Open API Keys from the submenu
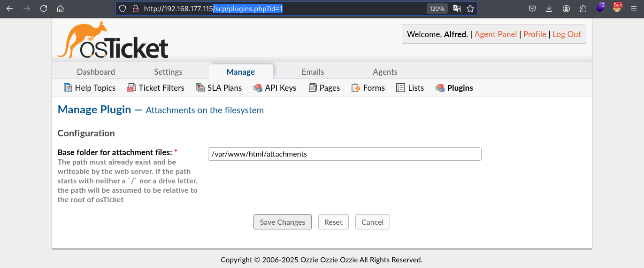This screenshot has width=644, height=268. point(275,88)
